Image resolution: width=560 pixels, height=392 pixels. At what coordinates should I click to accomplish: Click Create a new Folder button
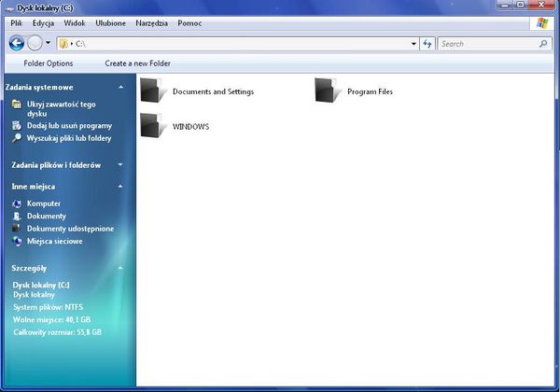tap(137, 63)
